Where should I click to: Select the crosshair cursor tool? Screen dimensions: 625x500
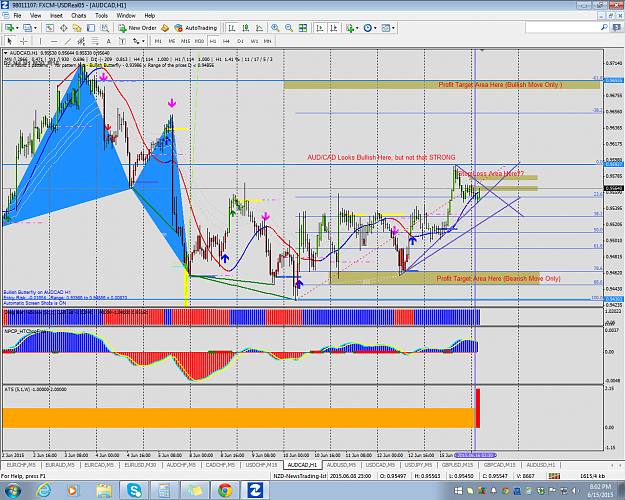24,41
